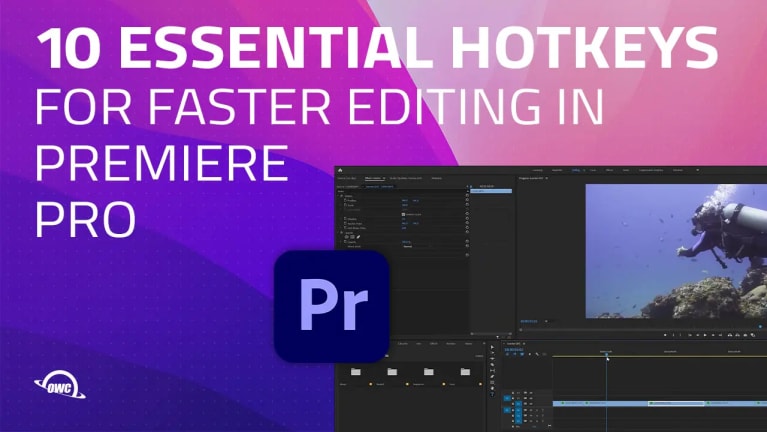The image size is (767, 432).
Task: Toggle Opacity animation stopwatch
Action: 345,242
